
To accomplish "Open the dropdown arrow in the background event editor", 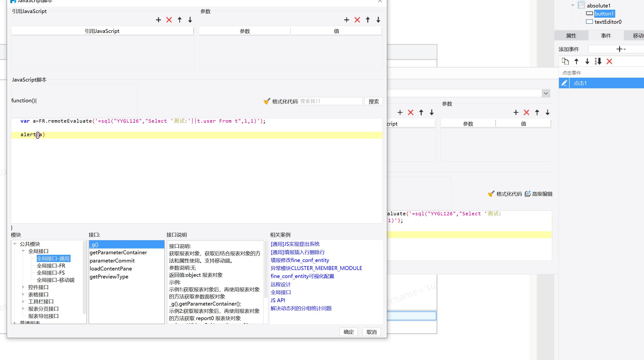I will tap(546, 93).
